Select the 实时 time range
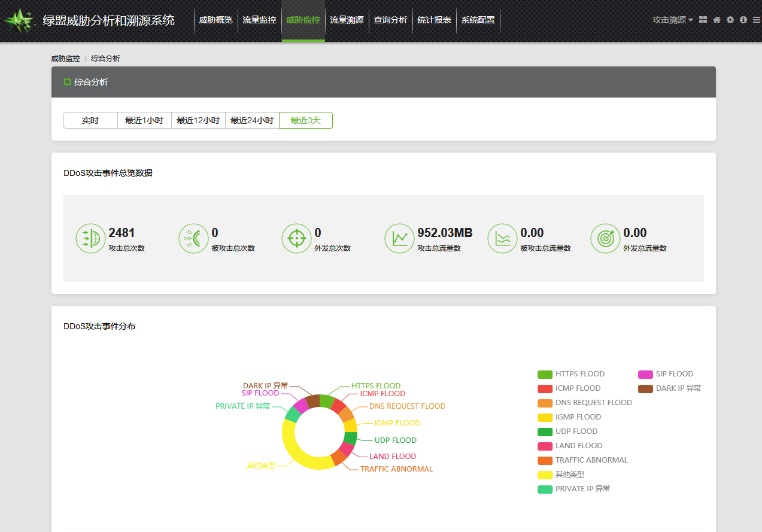 (x=90, y=120)
